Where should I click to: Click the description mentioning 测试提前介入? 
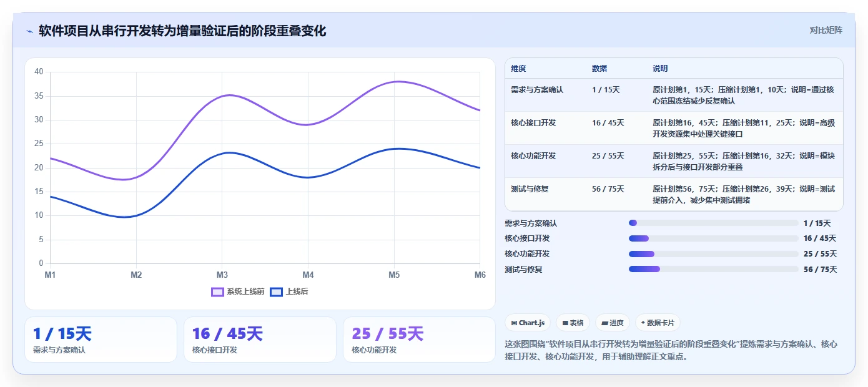pos(744,195)
